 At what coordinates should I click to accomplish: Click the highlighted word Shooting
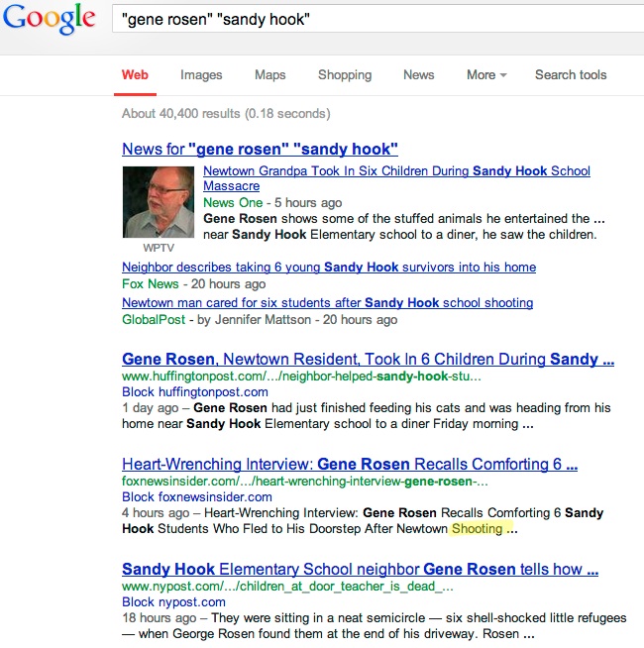pyautogui.click(x=477, y=528)
